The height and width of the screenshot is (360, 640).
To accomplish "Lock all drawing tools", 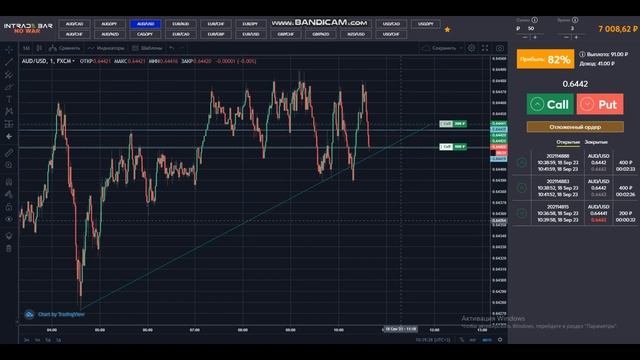I will point(9,207).
